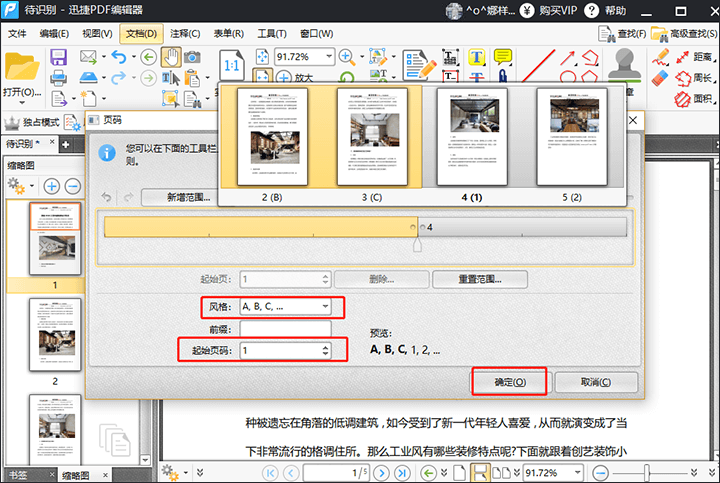The image size is (720, 483).
Task: Select the hand pan tool
Action: coord(172,56)
